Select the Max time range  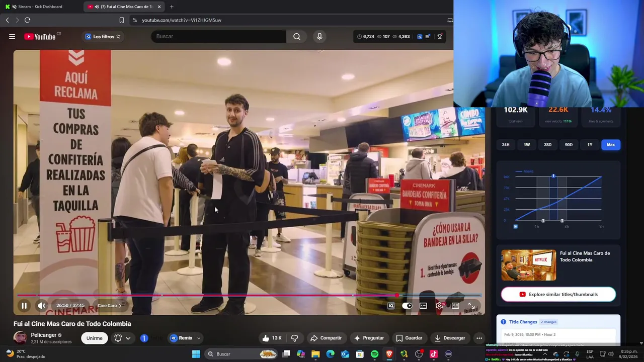click(x=611, y=145)
